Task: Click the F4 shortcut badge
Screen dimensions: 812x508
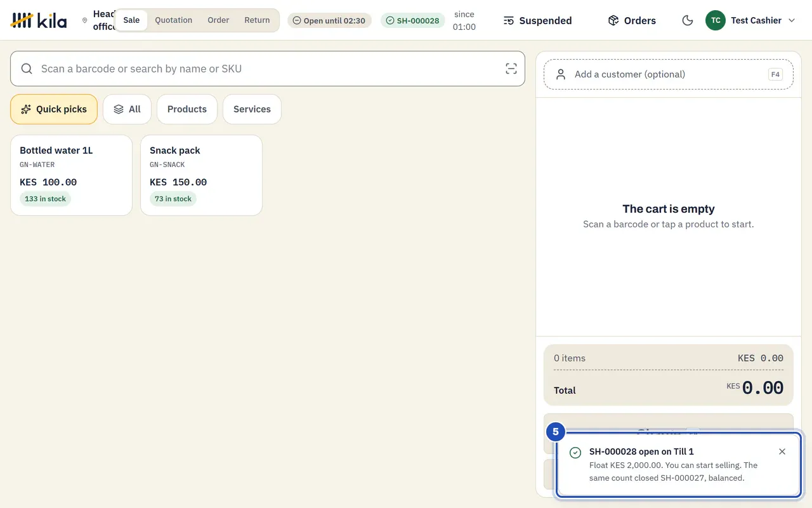Action: tap(775, 74)
